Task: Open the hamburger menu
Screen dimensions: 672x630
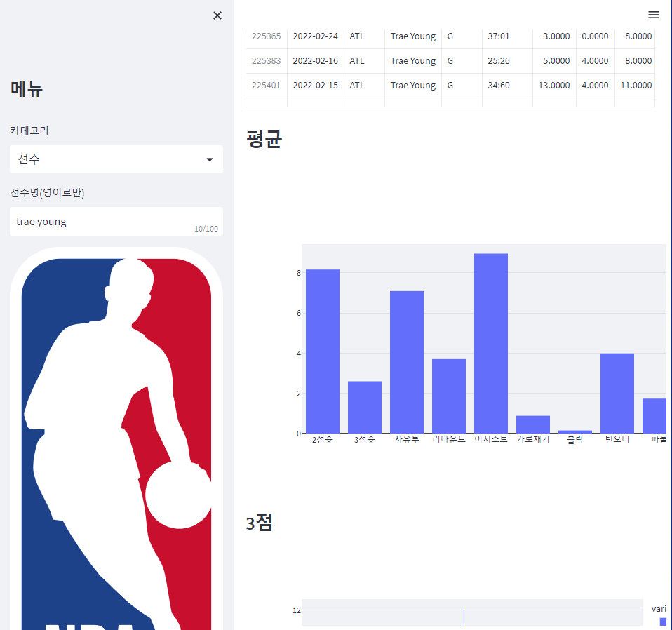Action: click(654, 15)
